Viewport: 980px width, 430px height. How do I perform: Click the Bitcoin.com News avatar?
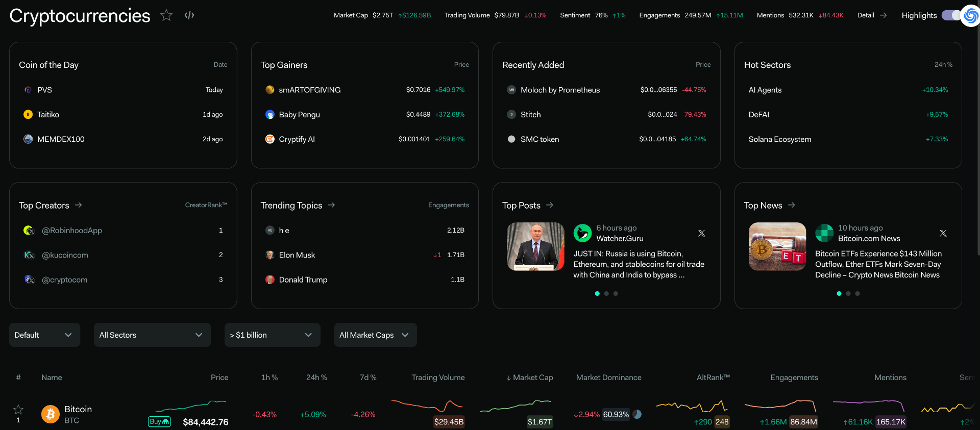coord(824,233)
